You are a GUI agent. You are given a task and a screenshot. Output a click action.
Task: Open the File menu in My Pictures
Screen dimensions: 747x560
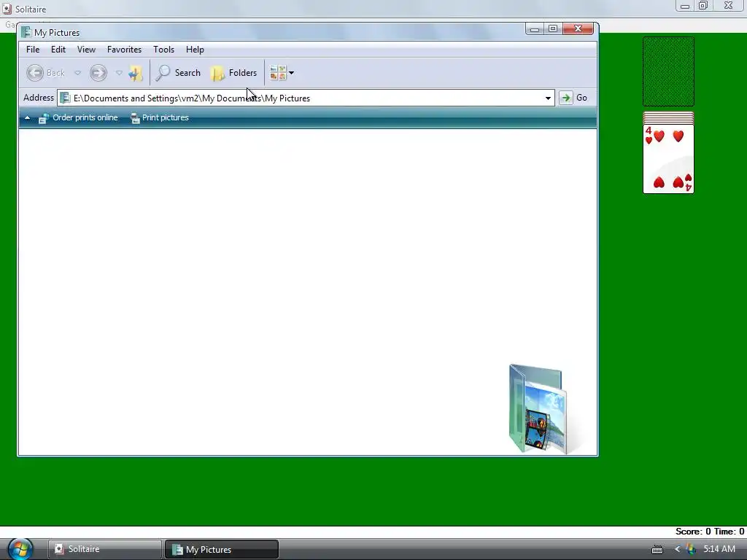33,50
